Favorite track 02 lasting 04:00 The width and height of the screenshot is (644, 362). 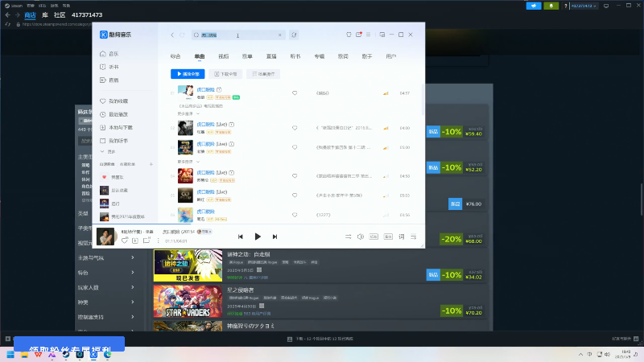(295, 128)
